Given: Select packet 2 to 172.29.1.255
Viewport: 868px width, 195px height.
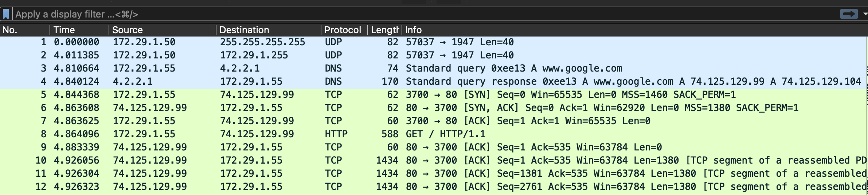Looking at the screenshot, I should [x=434, y=55].
